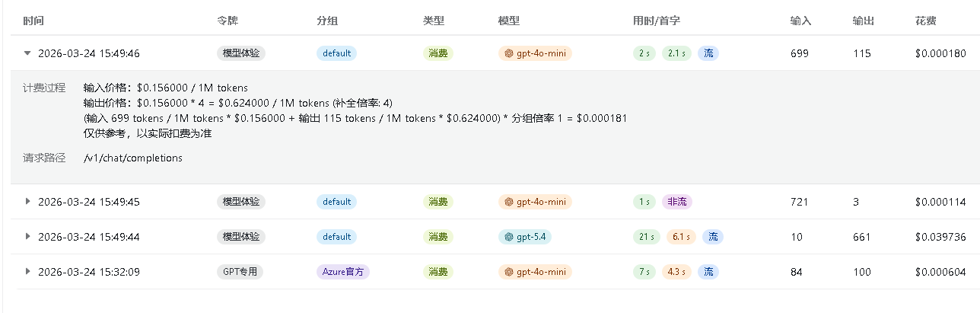The image size is (980, 313).
Task: Click the 模型 column header
Action: 508,21
